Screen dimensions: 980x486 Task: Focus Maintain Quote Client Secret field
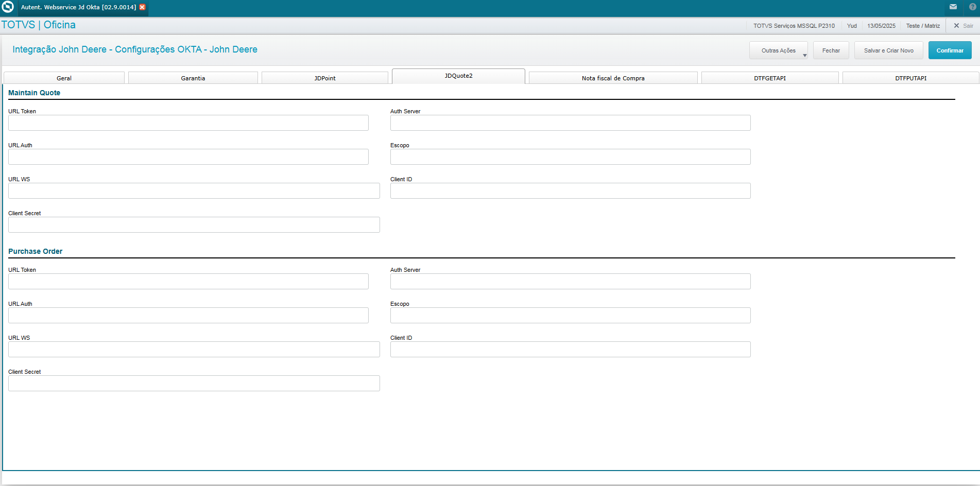194,225
